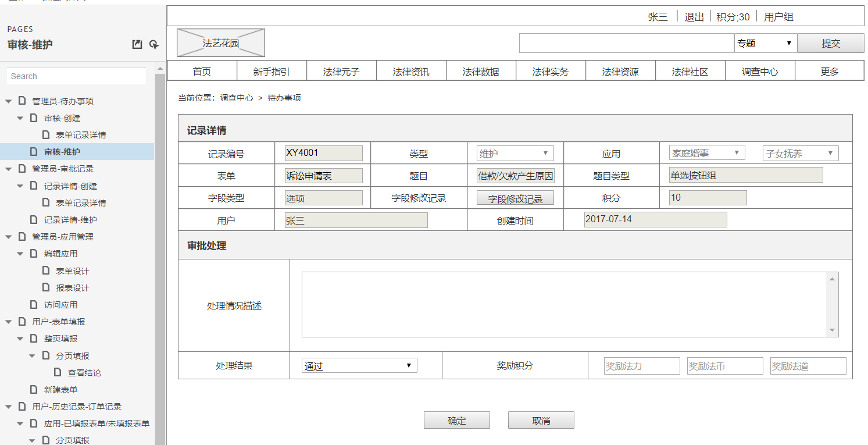This screenshot has height=445, width=868.
Task: Open the 新手指引 navigation tab
Action: click(x=272, y=72)
